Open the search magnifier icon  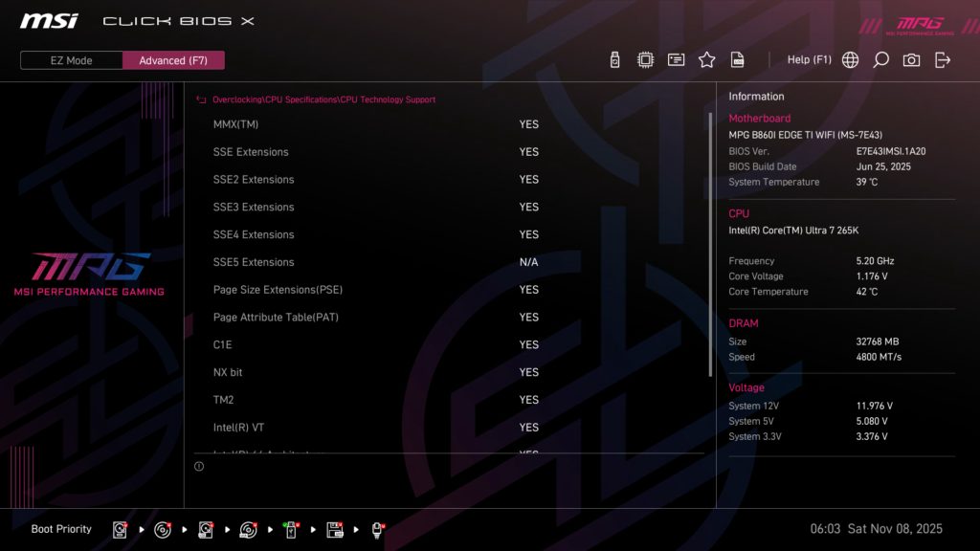pos(880,58)
